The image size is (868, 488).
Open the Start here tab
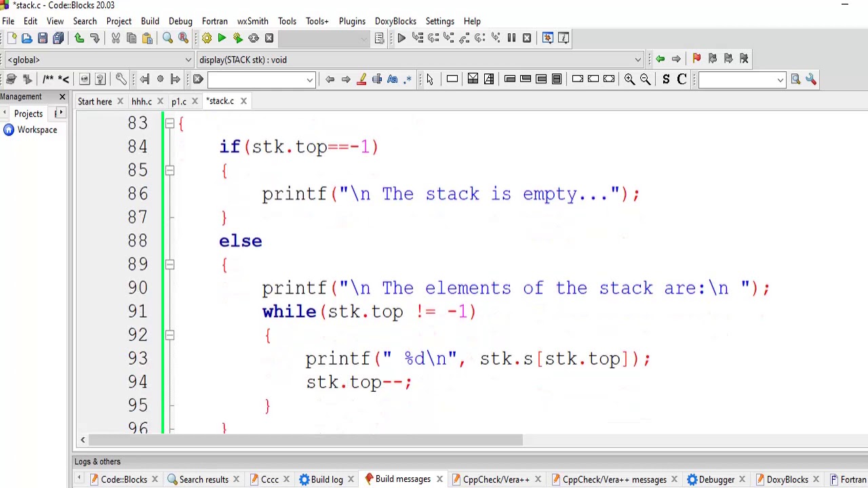click(x=95, y=102)
